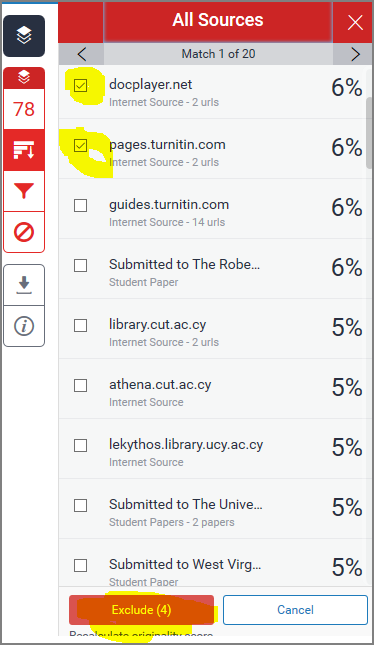This screenshot has width=374, height=645.
Task: Select the 78 similarity score box
Action: pos(24,109)
